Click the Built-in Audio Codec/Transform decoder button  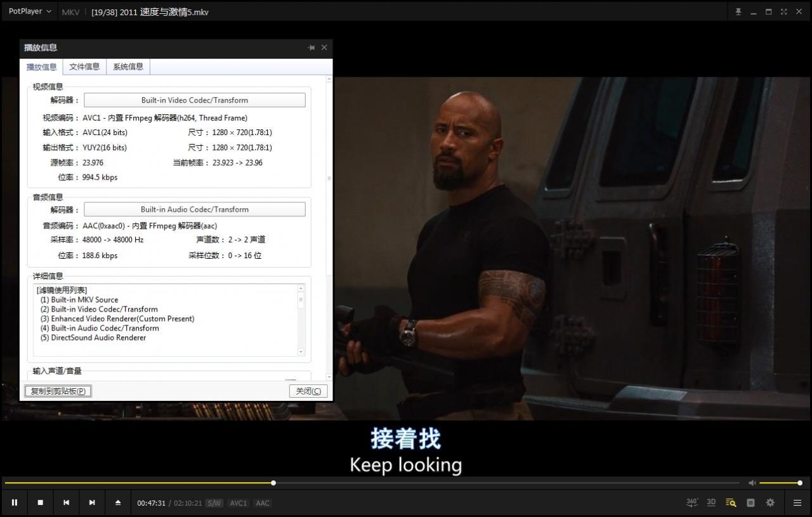[x=194, y=209]
